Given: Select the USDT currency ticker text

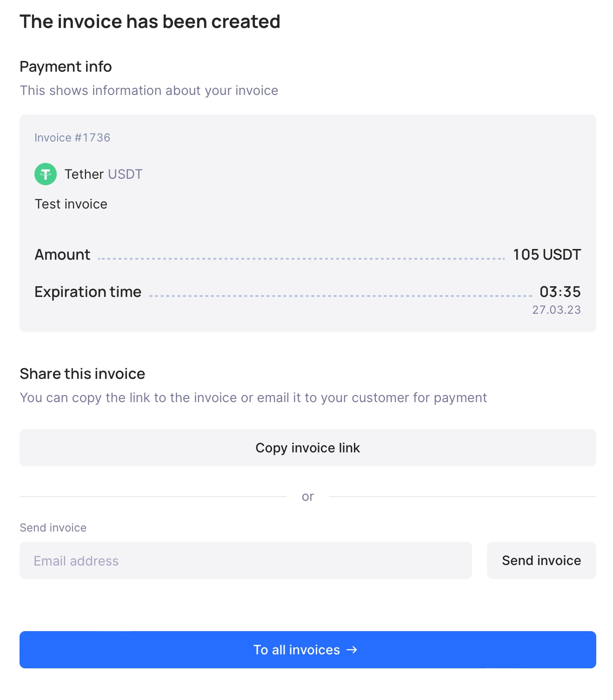Looking at the screenshot, I should point(125,174).
